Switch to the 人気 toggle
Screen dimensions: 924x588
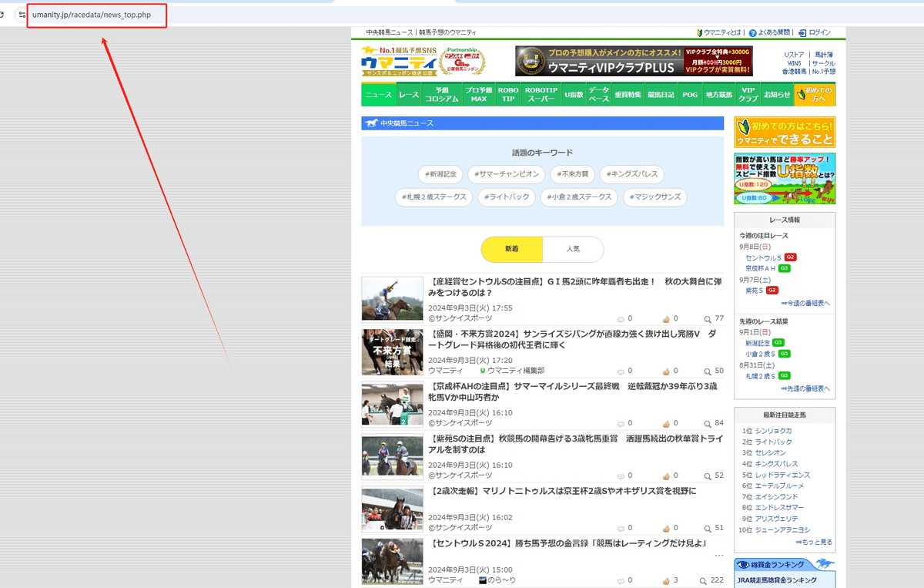pyautogui.click(x=573, y=249)
